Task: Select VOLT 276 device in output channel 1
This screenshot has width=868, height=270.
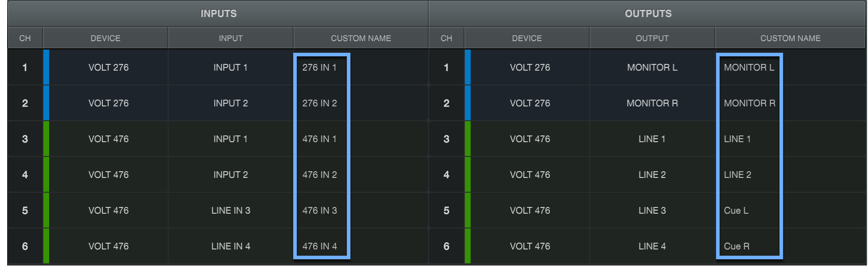Action: tap(530, 67)
